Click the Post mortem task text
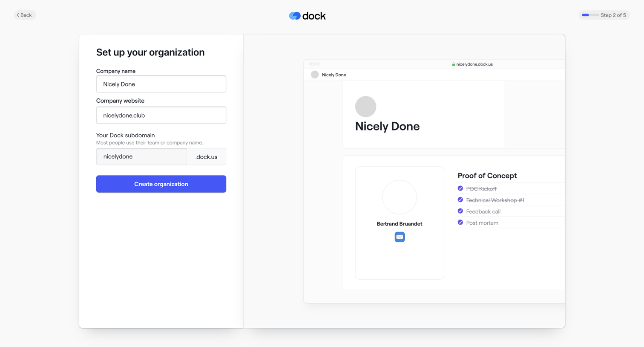The width and height of the screenshot is (644, 347). pos(482,223)
